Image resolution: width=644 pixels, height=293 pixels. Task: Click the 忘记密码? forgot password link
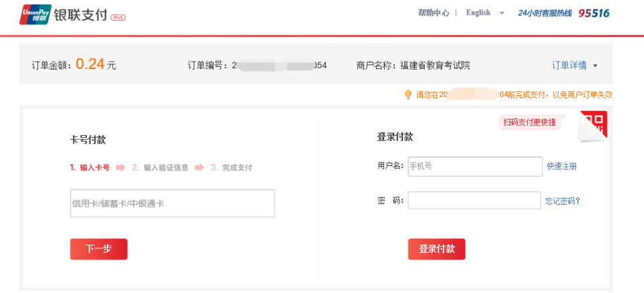[562, 201]
